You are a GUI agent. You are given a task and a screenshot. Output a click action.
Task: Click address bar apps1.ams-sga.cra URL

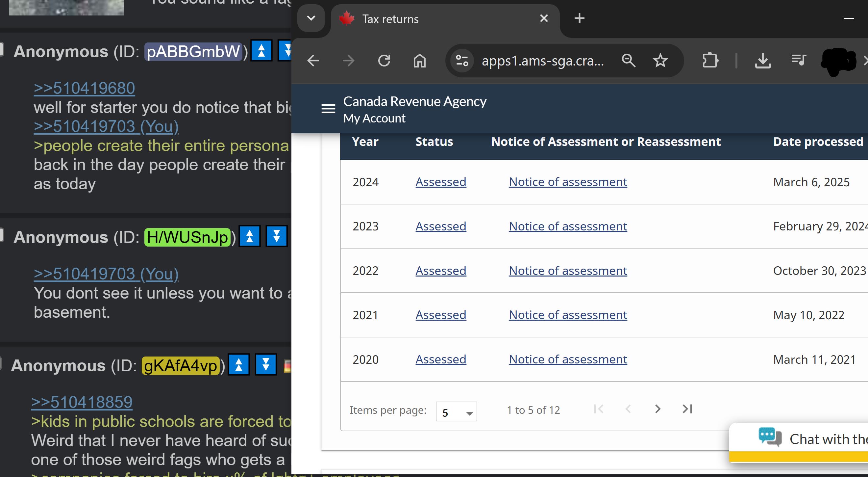(x=542, y=61)
